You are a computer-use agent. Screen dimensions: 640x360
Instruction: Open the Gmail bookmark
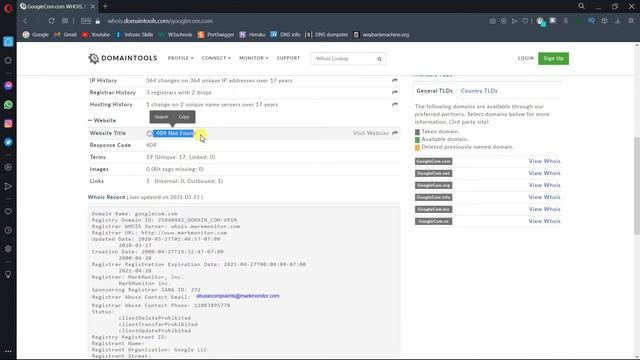coord(65,35)
